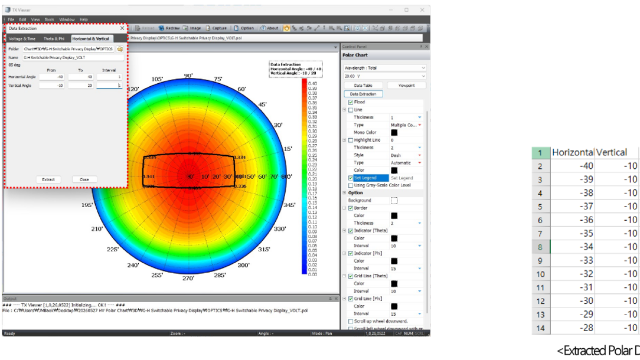
Task: Close the Data Extraction dialog
Action: coord(122,29)
